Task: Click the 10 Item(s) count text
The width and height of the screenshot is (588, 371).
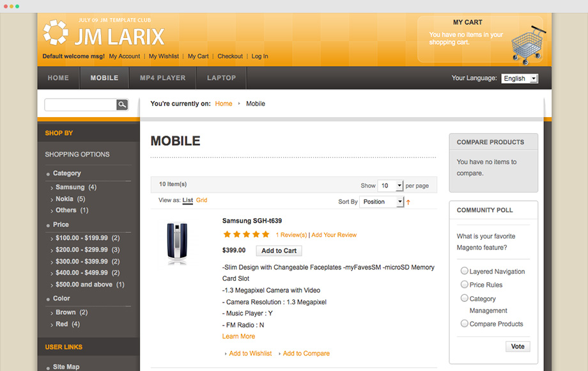Action: [173, 184]
